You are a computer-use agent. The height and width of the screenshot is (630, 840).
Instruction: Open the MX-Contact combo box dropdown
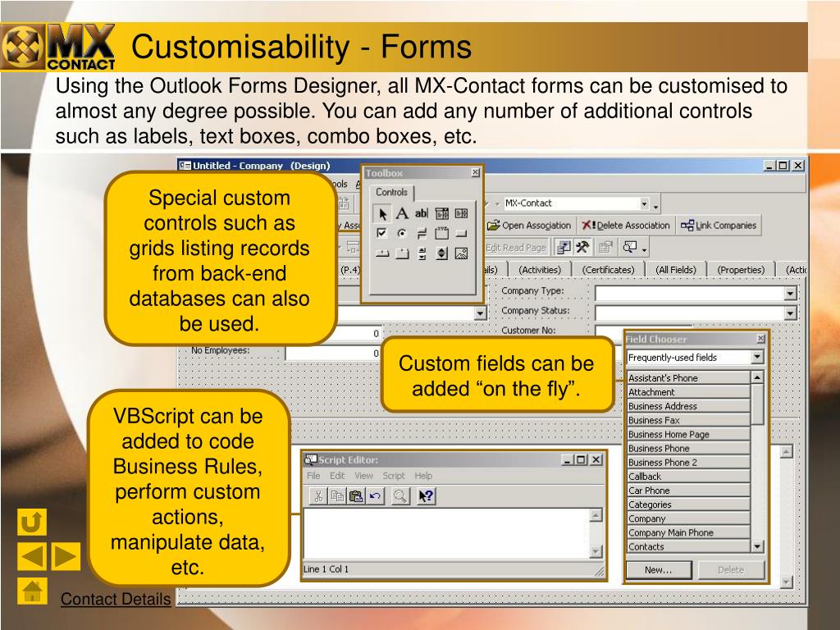point(645,203)
